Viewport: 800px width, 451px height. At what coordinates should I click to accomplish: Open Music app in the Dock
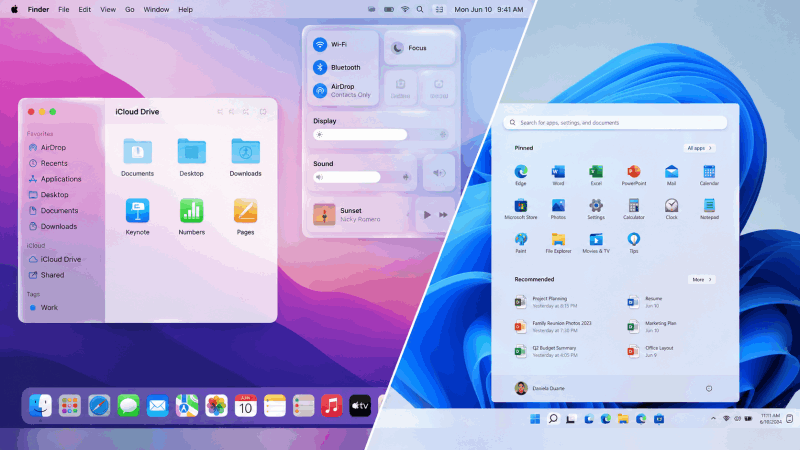[x=332, y=406]
